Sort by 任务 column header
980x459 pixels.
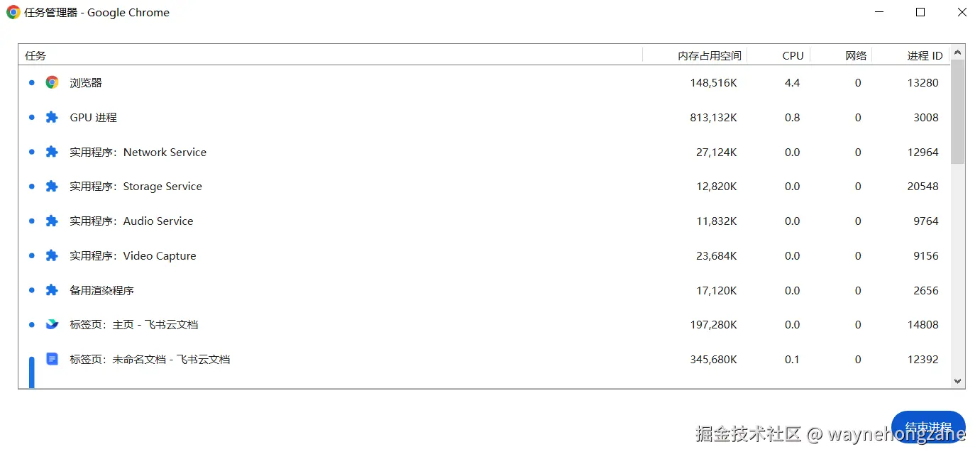[x=35, y=55]
